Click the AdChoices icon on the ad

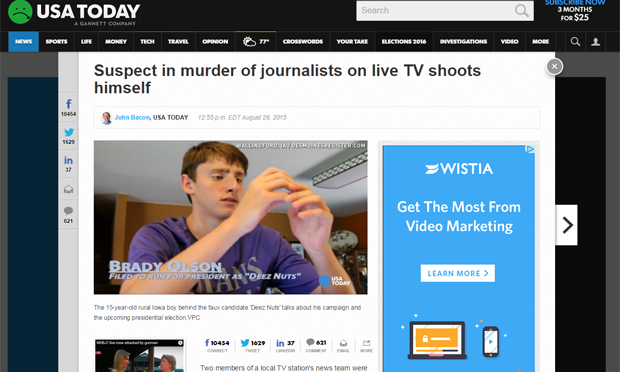(530, 149)
